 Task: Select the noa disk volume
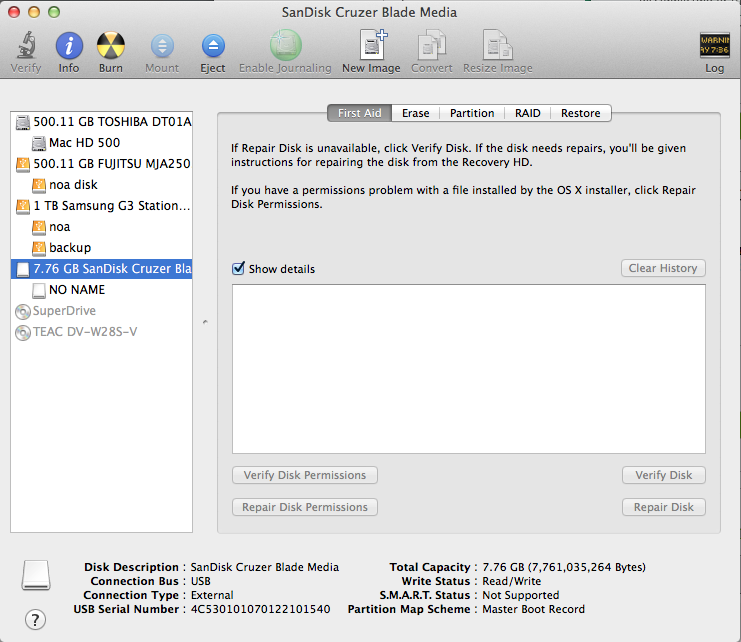102,185
